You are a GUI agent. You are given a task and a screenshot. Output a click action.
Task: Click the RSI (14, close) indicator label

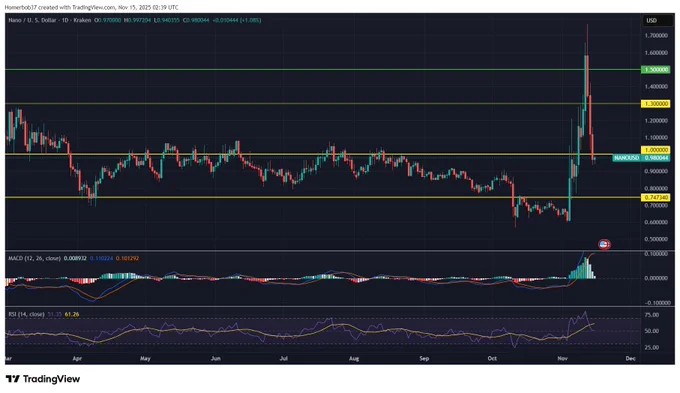pyautogui.click(x=26, y=314)
